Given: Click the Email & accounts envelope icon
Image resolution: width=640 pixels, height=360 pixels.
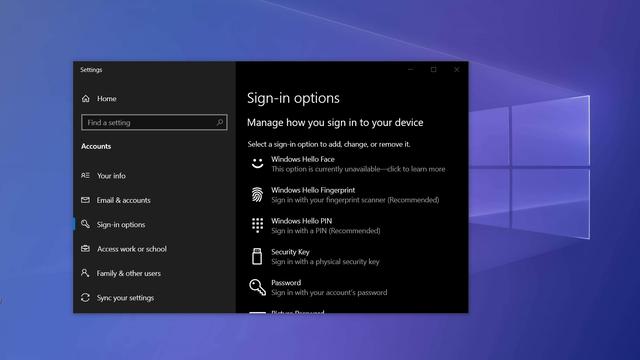Looking at the screenshot, I should coord(85,200).
